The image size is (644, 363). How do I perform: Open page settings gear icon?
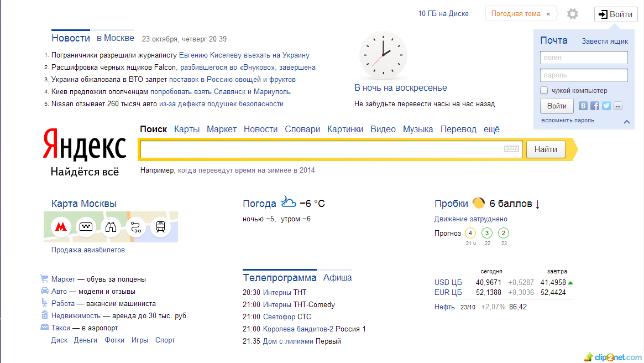[573, 14]
